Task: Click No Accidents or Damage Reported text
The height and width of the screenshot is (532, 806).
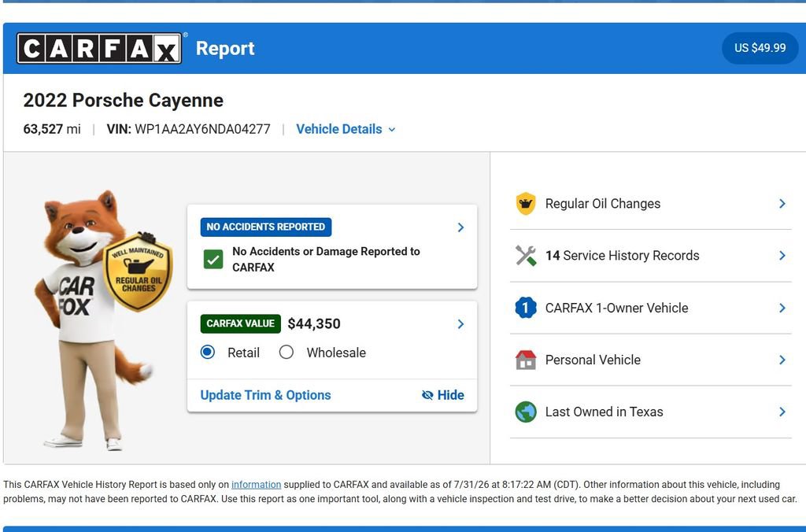Action: (x=326, y=259)
